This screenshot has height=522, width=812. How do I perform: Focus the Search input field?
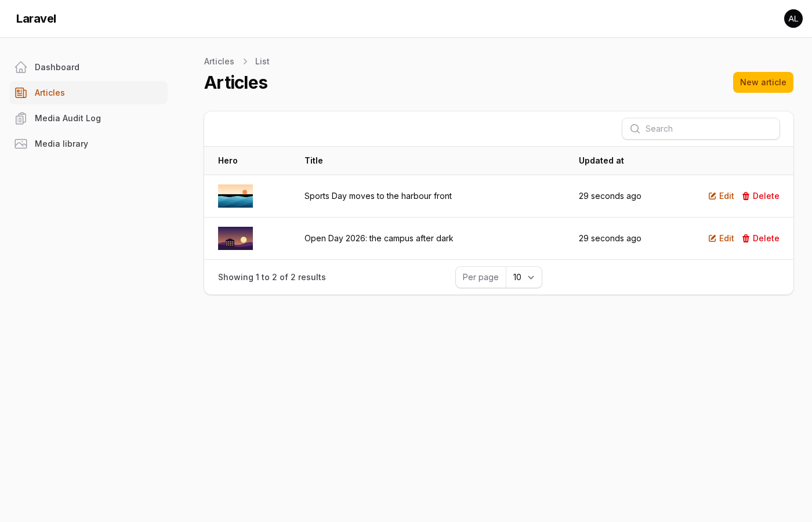[x=701, y=129]
